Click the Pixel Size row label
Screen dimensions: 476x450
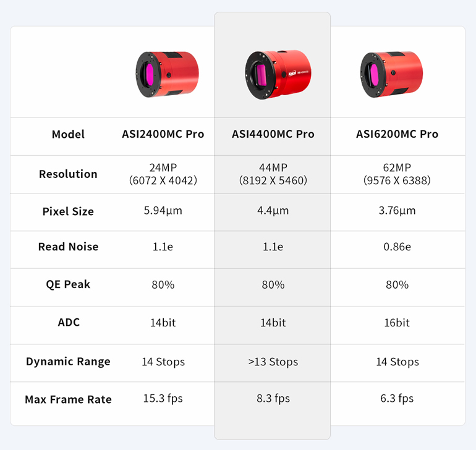(68, 211)
